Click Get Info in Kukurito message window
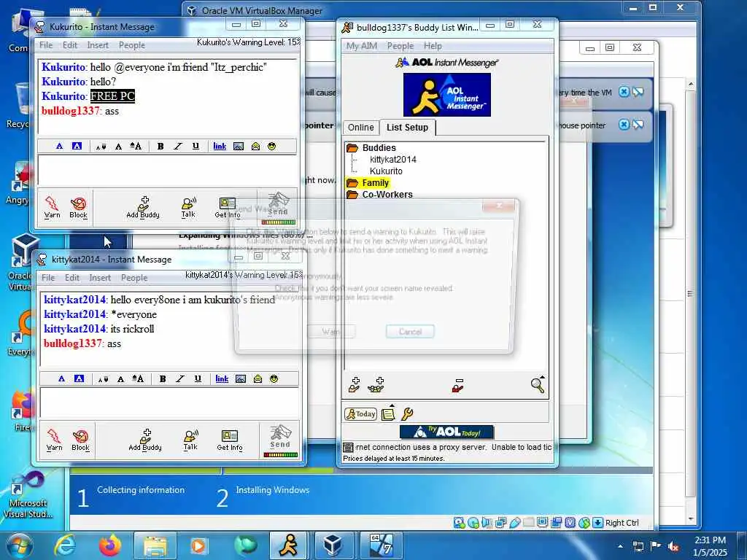 [228, 208]
